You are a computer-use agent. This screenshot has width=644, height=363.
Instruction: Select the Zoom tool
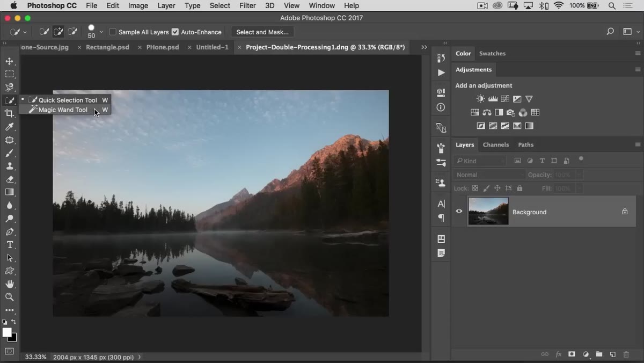click(x=10, y=297)
